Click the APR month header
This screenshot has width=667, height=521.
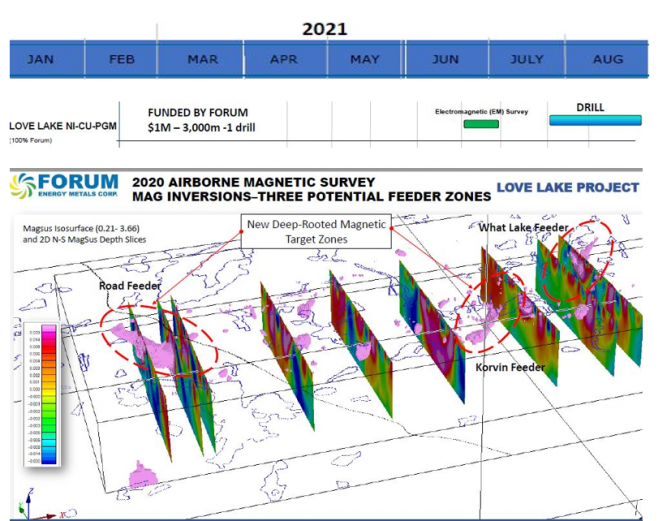click(x=285, y=59)
